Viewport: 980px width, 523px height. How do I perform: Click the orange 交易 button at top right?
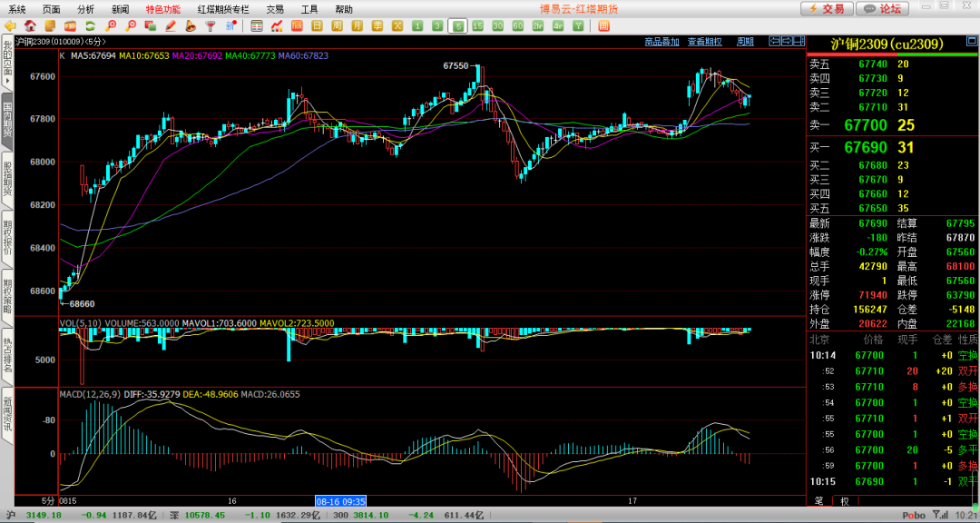tap(827, 9)
